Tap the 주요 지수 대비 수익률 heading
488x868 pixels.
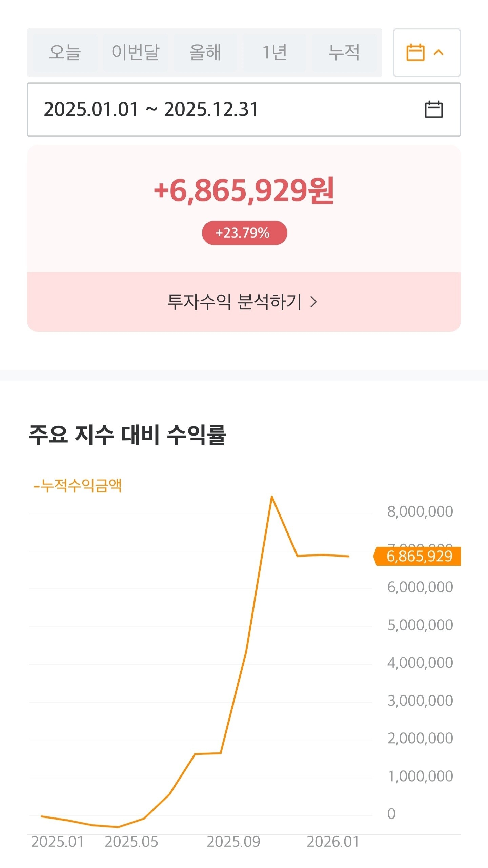point(127,435)
